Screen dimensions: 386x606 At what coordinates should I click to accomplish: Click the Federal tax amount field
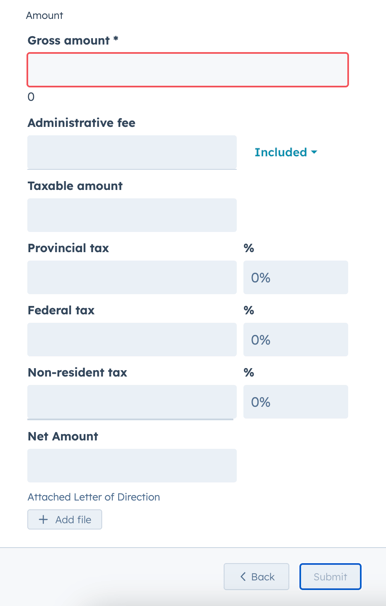(132, 339)
